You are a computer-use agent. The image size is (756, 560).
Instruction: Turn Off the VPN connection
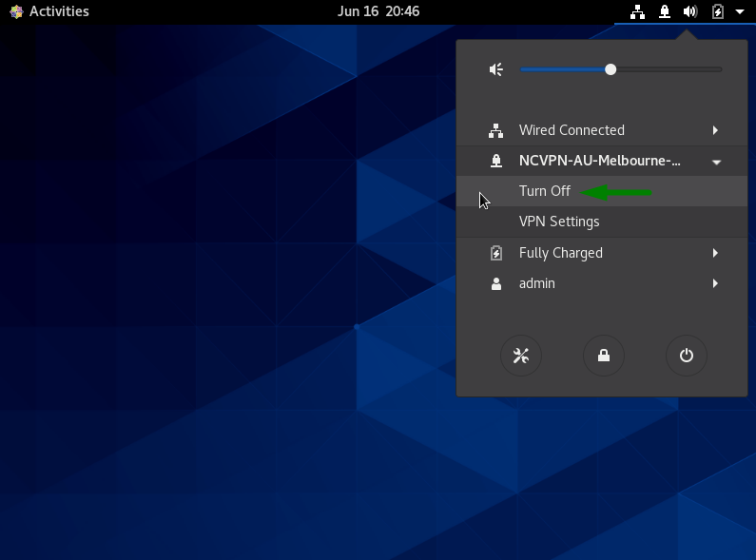602,191
